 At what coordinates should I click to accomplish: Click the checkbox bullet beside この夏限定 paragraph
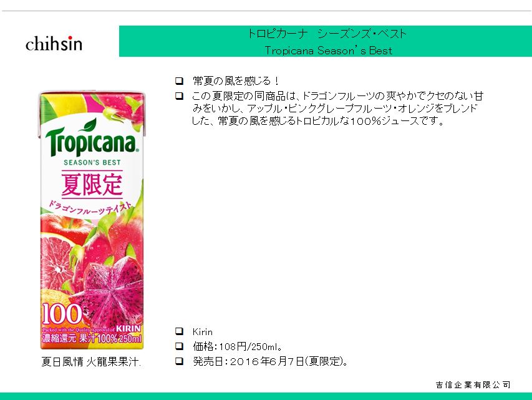[179, 95]
